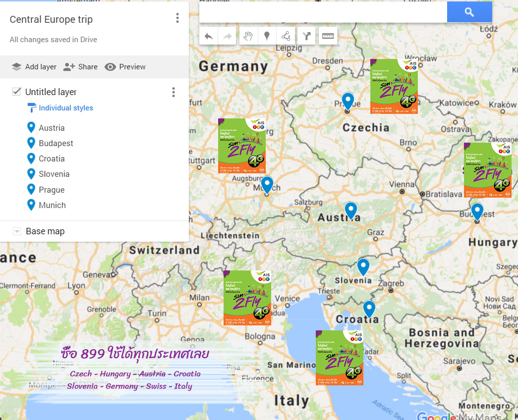
Task: Click the Base map label
Action: pyautogui.click(x=45, y=231)
